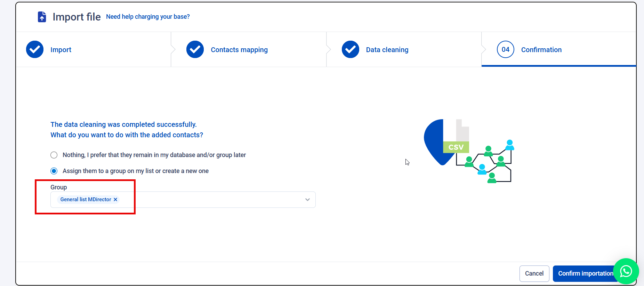Screen dimensions: 644x286
Task: Open 'Need help charging your base?' link
Action: point(148,17)
